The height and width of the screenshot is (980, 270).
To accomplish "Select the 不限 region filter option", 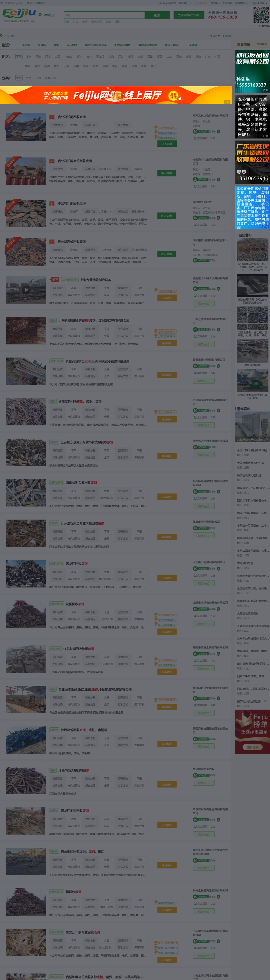I will point(19,56).
